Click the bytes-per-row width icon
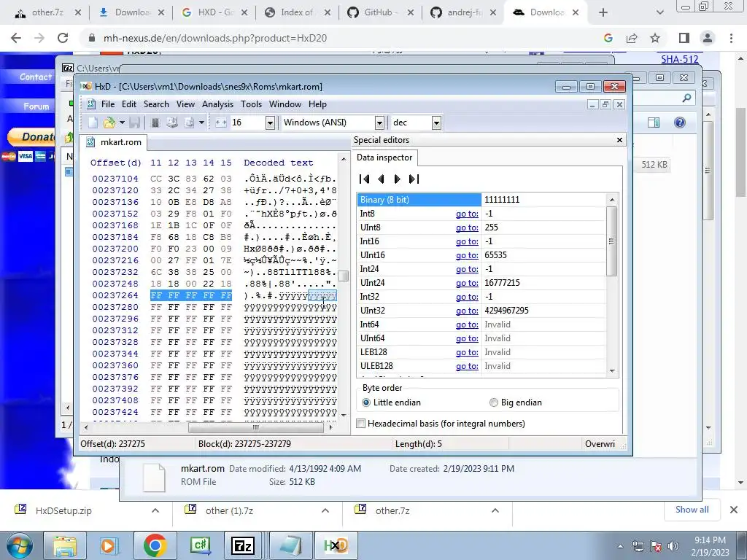747x560 pixels. pyautogui.click(x=220, y=122)
